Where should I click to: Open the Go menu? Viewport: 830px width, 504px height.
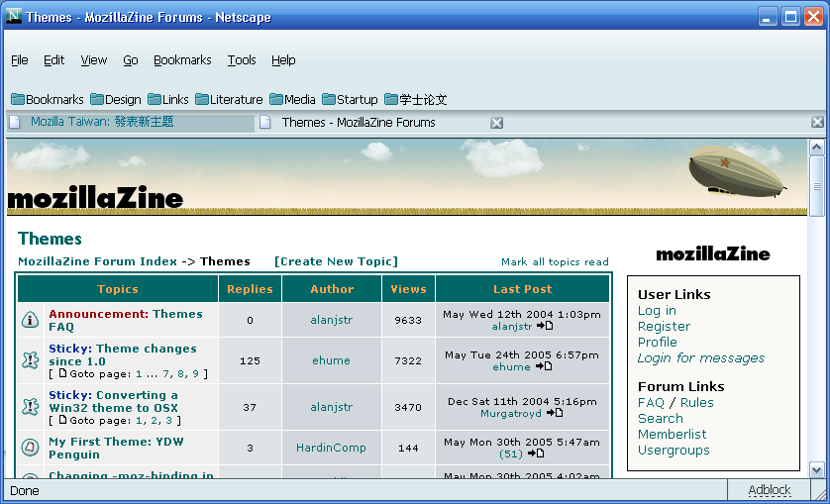click(x=131, y=60)
